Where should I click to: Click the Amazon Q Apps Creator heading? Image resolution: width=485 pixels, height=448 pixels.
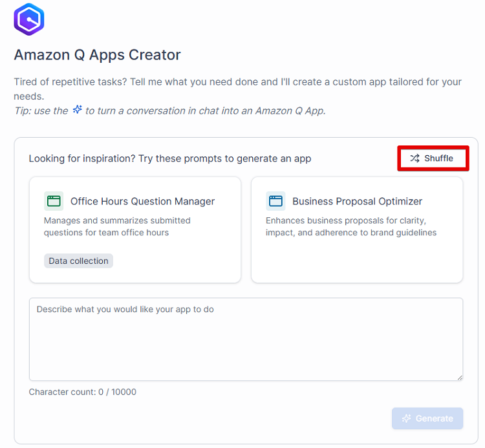tap(98, 55)
